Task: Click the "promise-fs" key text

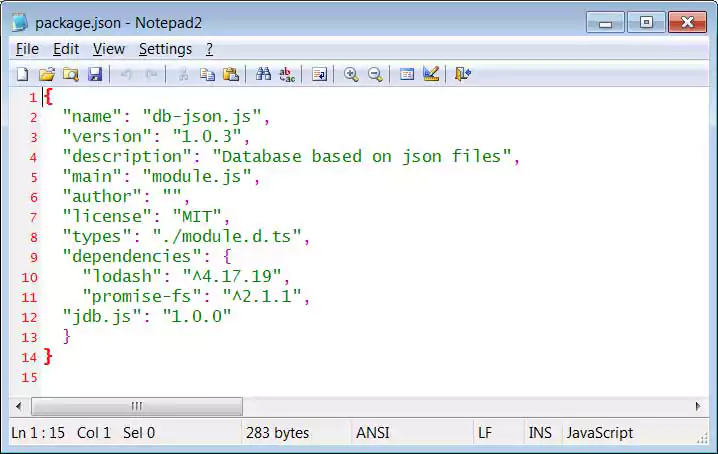Action: (x=142, y=296)
